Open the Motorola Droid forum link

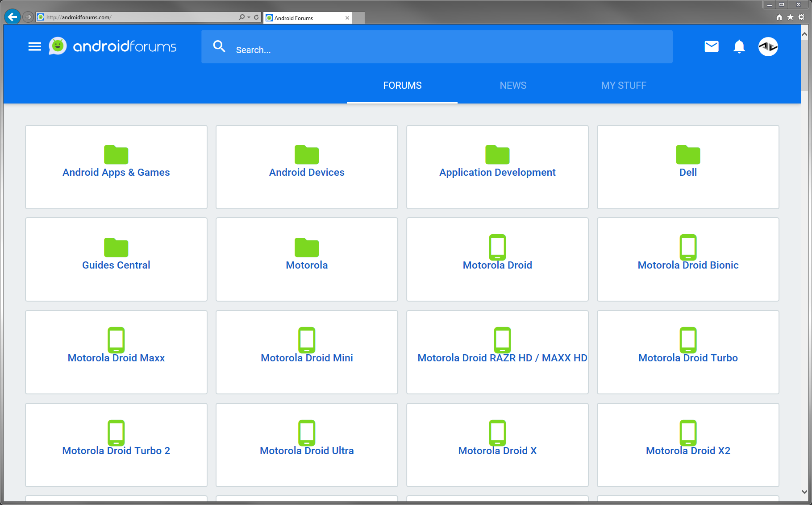tap(497, 265)
